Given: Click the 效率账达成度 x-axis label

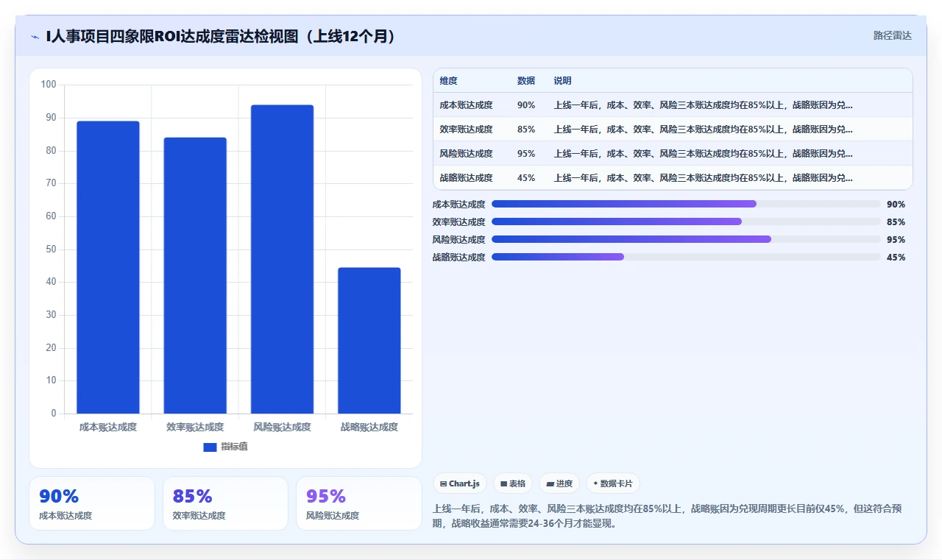Looking at the screenshot, I should coord(195,427).
